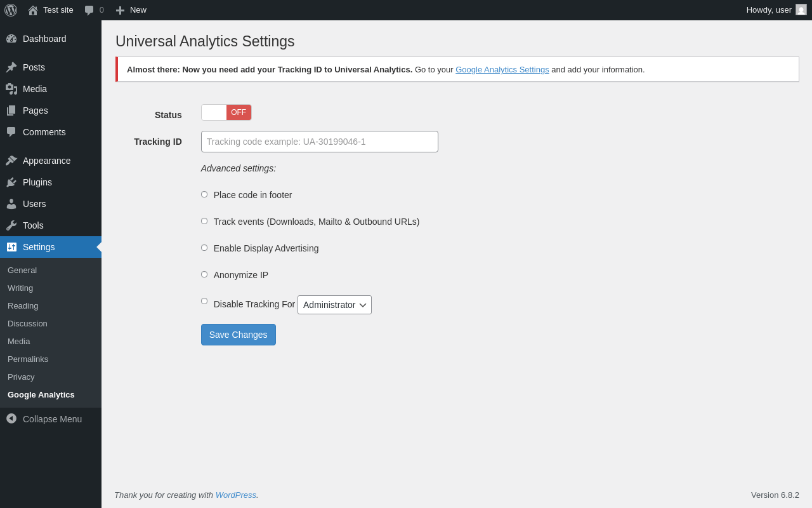Image resolution: width=812 pixels, height=508 pixels.
Task: Save the analytics settings changes
Action: coord(239,335)
